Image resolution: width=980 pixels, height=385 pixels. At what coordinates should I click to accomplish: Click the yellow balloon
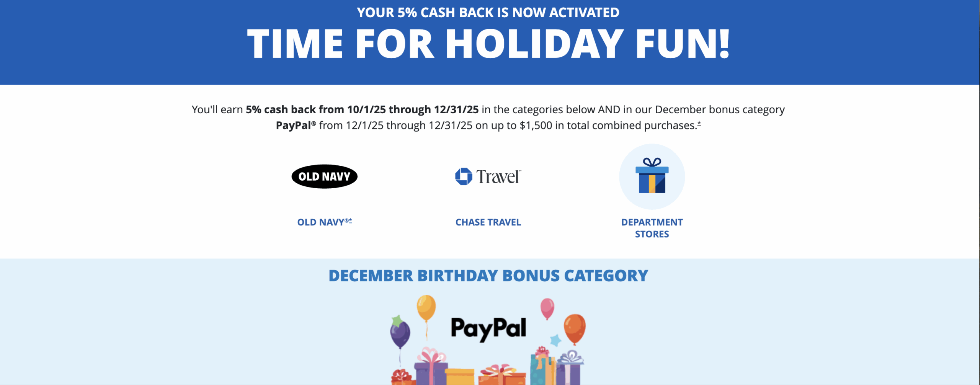pos(426,307)
